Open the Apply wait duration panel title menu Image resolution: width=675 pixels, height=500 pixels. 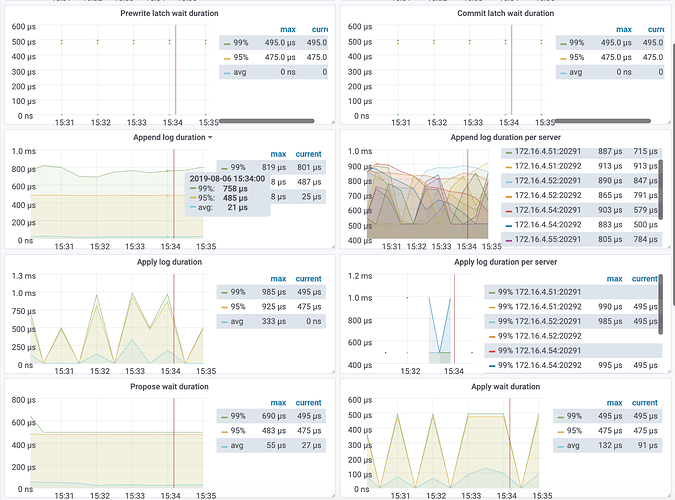coord(505,387)
